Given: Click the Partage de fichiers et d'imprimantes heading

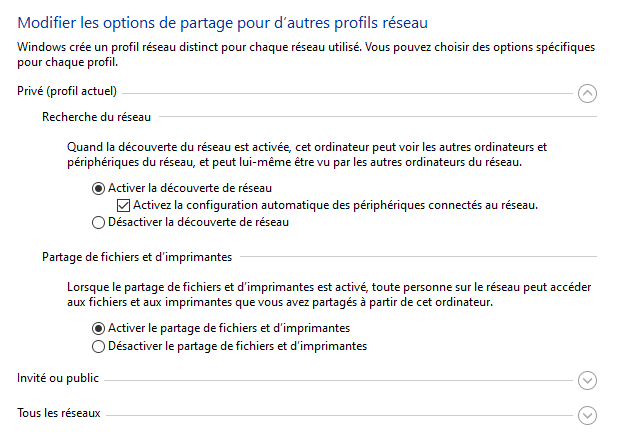Looking at the screenshot, I should [x=137, y=257].
